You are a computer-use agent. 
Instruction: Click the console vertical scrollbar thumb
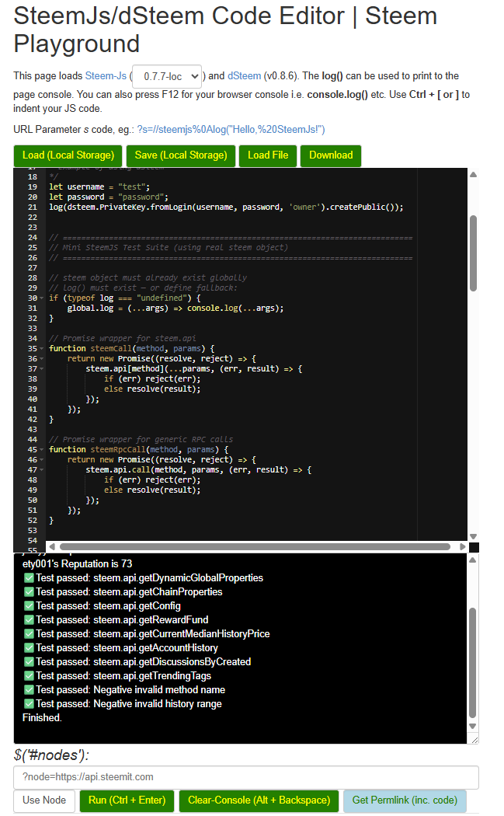(473, 663)
